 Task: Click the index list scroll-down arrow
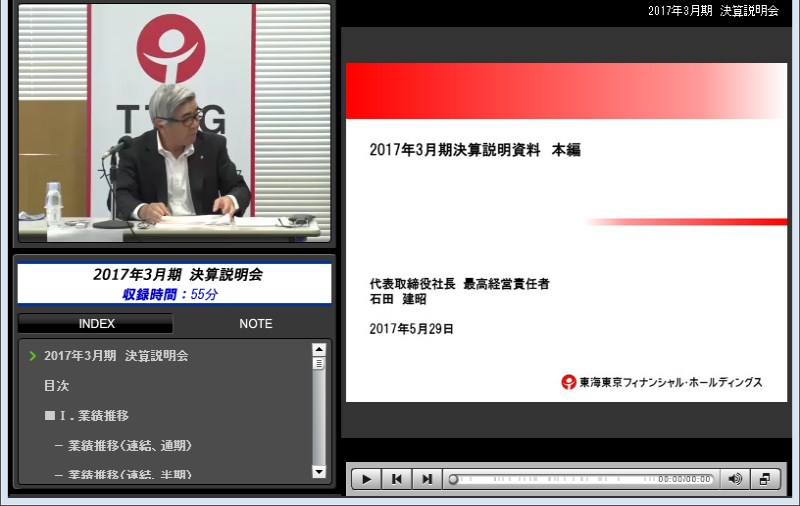click(319, 471)
